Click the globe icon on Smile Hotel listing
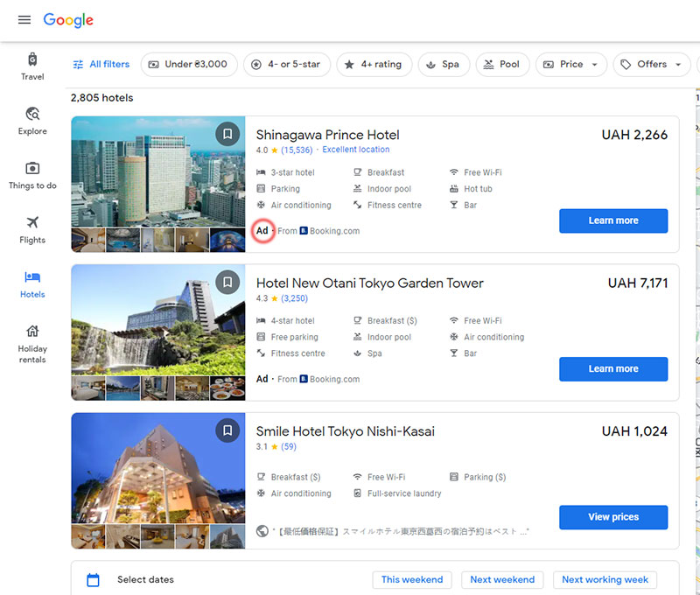This screenshot has height=595, width=700. point(262,531)
